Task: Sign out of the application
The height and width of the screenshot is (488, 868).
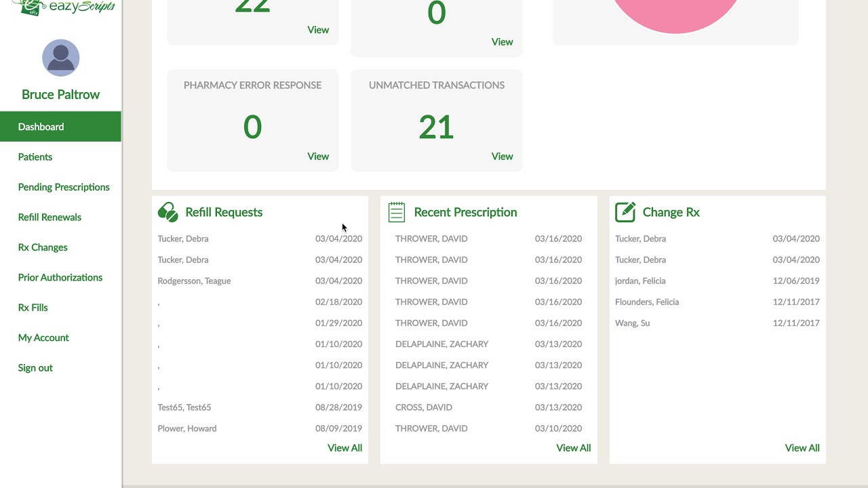Action: coord(35,367)
